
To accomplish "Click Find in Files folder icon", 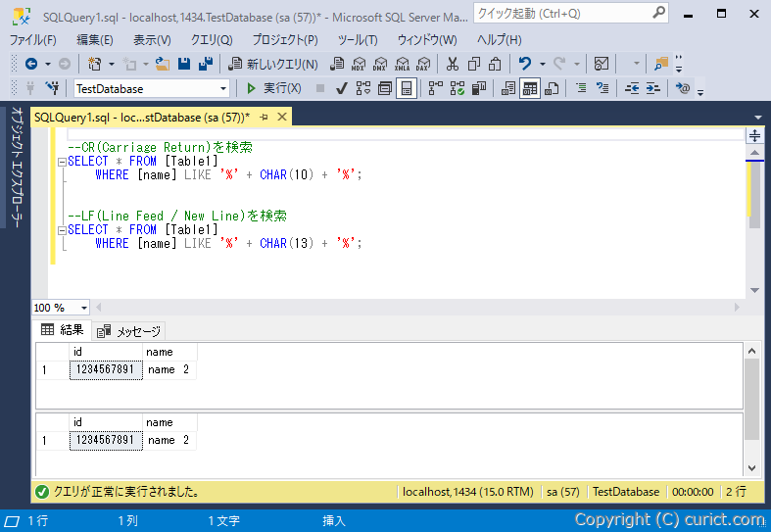I will (x=661, y=64).
